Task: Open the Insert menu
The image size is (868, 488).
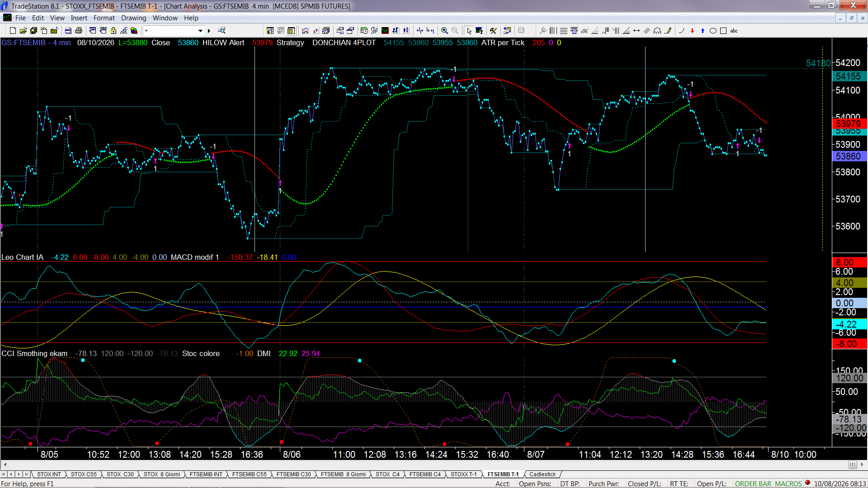Action: 79,18
